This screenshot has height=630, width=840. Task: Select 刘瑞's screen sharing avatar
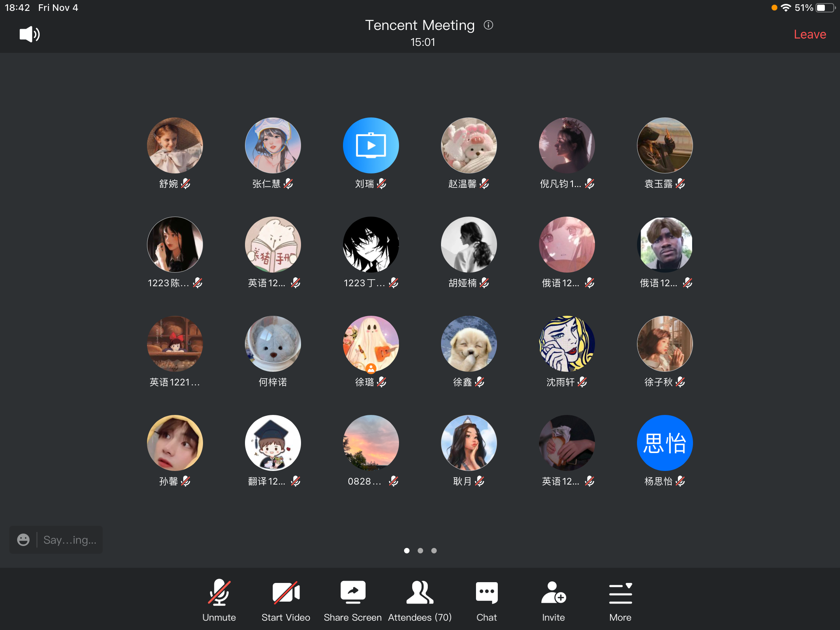click(x=371, y=145)
